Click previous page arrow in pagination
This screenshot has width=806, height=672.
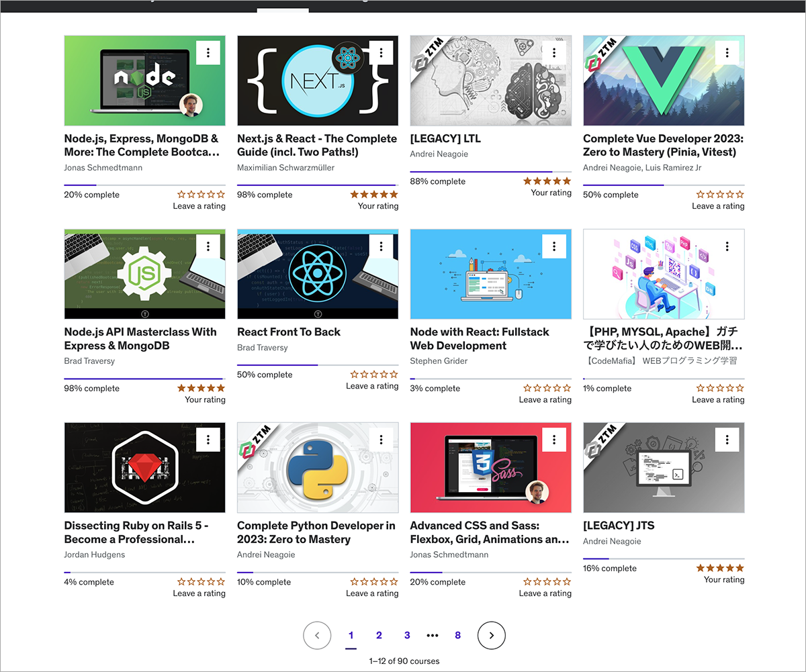click(x=317, y=635)
